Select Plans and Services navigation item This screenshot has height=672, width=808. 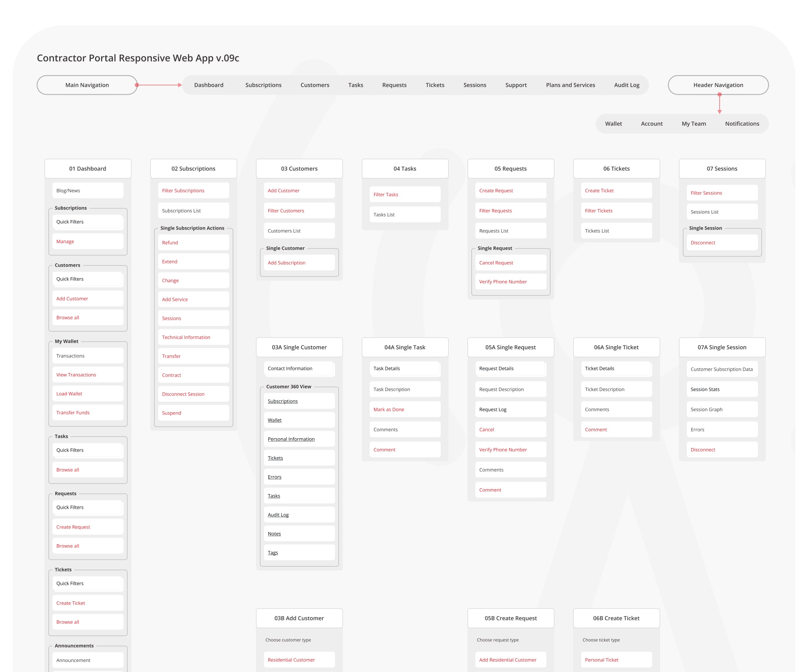click(570, 85)
